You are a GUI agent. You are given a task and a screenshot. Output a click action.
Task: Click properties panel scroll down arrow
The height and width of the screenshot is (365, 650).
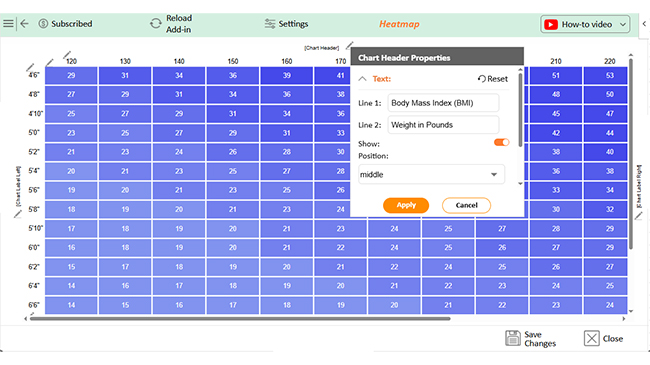click(x=520, y=183)
